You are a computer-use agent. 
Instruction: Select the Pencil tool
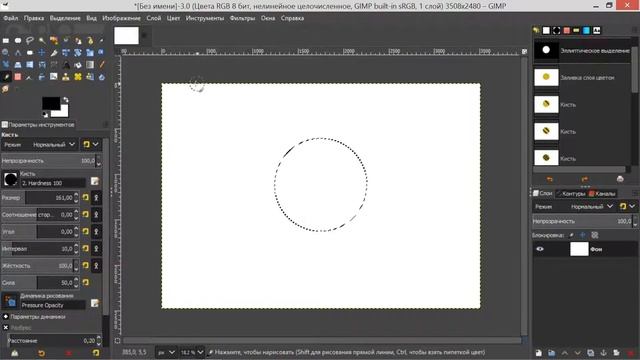click(102, 64)
